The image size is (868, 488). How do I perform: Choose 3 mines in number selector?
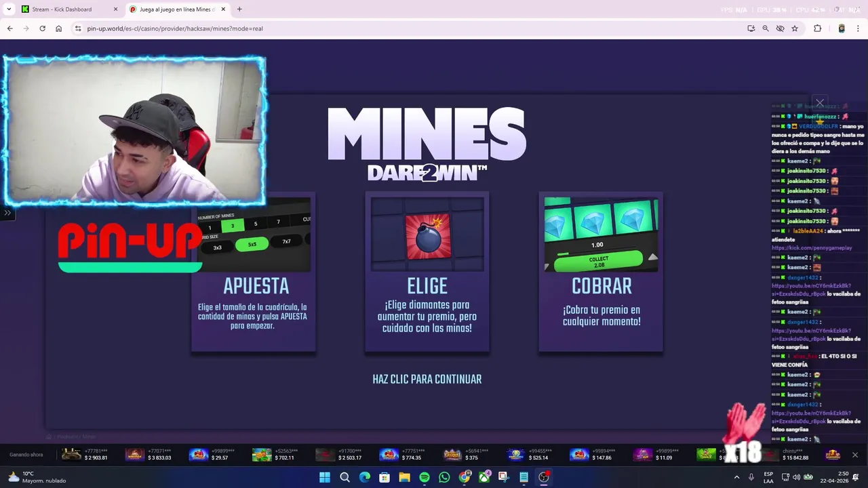[x=233, y=226]
